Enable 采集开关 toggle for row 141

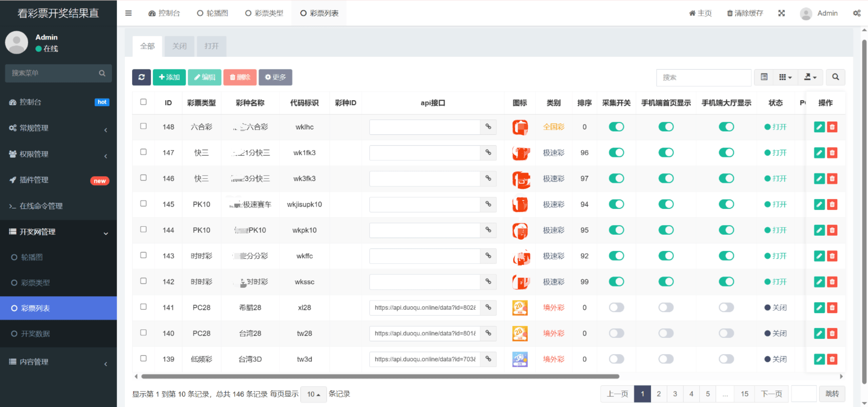(x=616, y=307)
